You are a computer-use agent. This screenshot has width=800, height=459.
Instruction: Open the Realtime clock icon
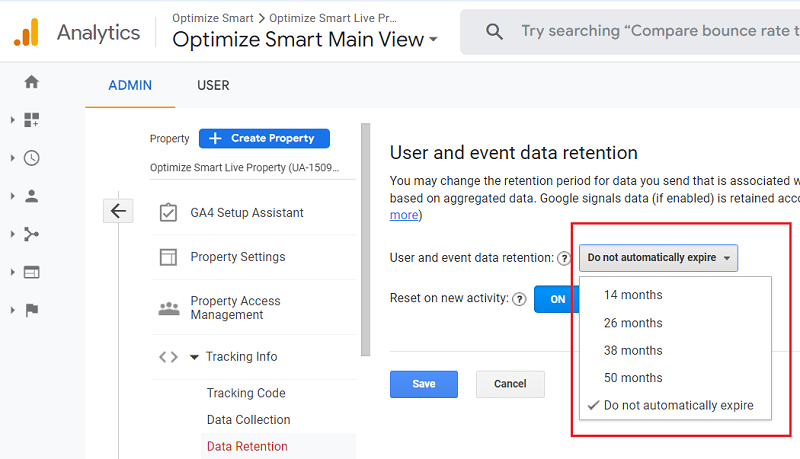pos(32,158)
